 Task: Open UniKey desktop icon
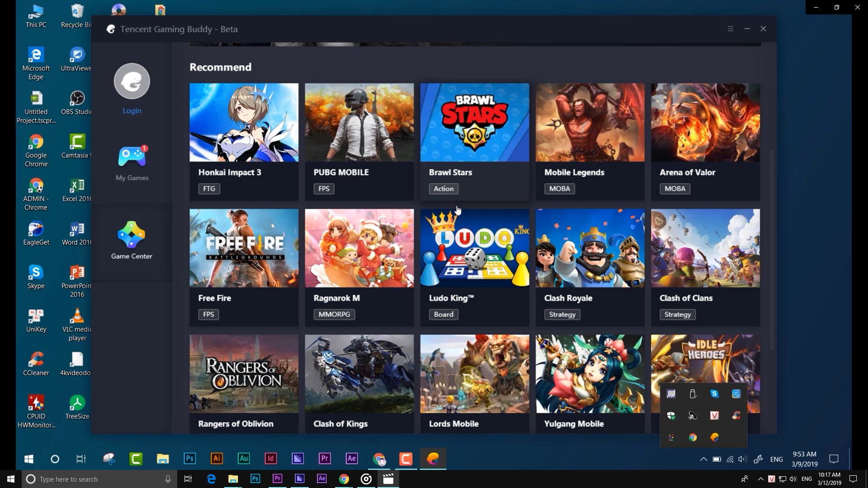[x=36, y=320]
